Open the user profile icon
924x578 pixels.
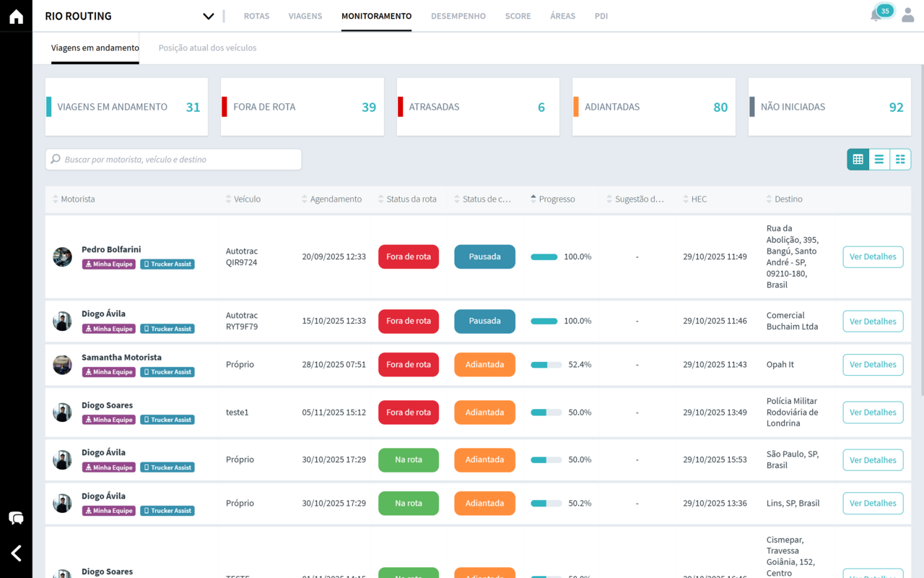[908, 15]
